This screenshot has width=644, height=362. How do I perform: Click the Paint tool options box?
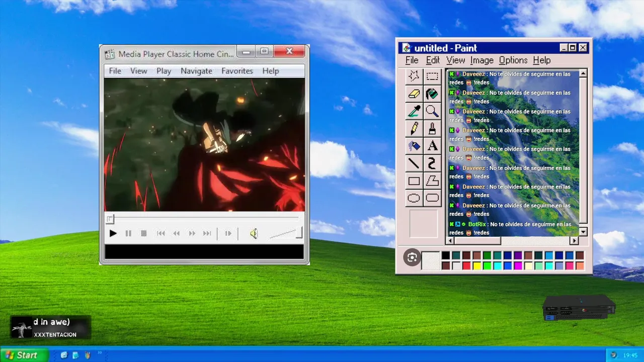[x=423, y=224]
